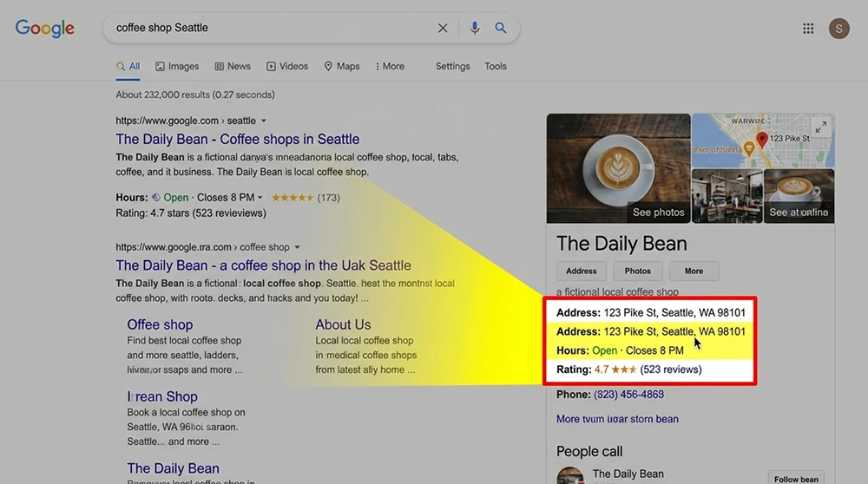This screenshot has height=484, width=868.
Task: Click the highlighted Address 123 Pike St line
Action: [651, 332]
